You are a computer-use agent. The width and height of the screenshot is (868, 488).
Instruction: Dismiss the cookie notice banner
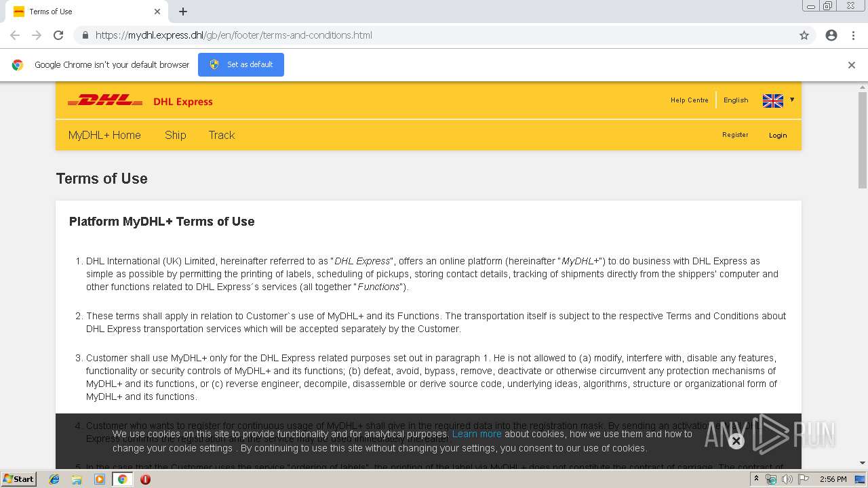pyautogui.click(x=736, y=441)
